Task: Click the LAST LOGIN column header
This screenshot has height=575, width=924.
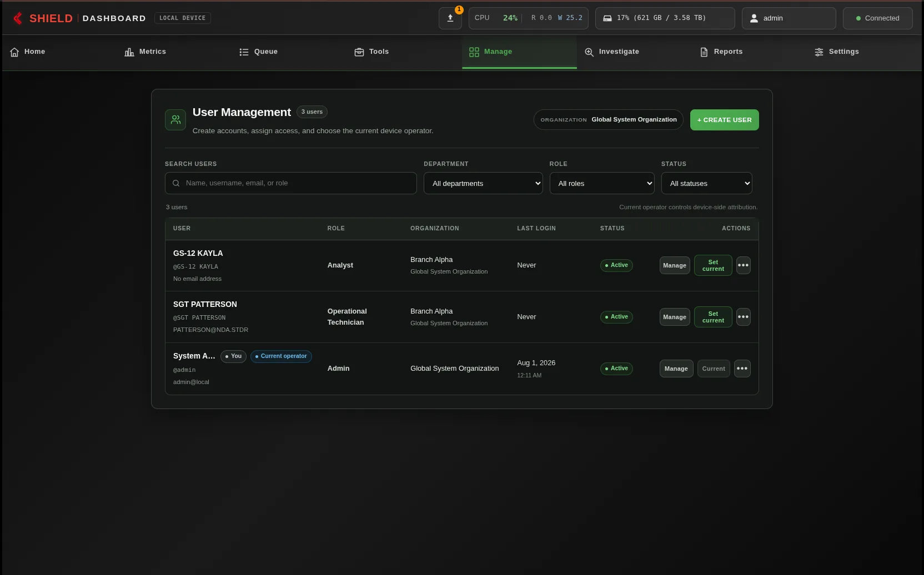Action: coord(536,229)
